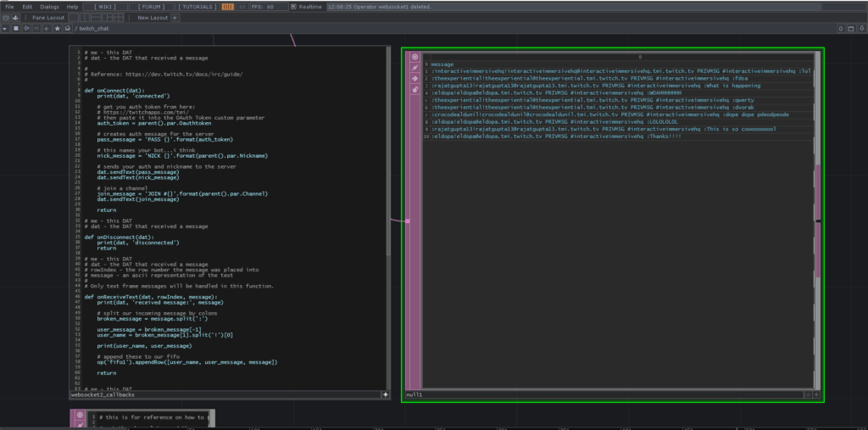The height and width of the screenshot is (430, 868).
Task: Click the null1 input connector on left edge
Action: coord(408,221)
